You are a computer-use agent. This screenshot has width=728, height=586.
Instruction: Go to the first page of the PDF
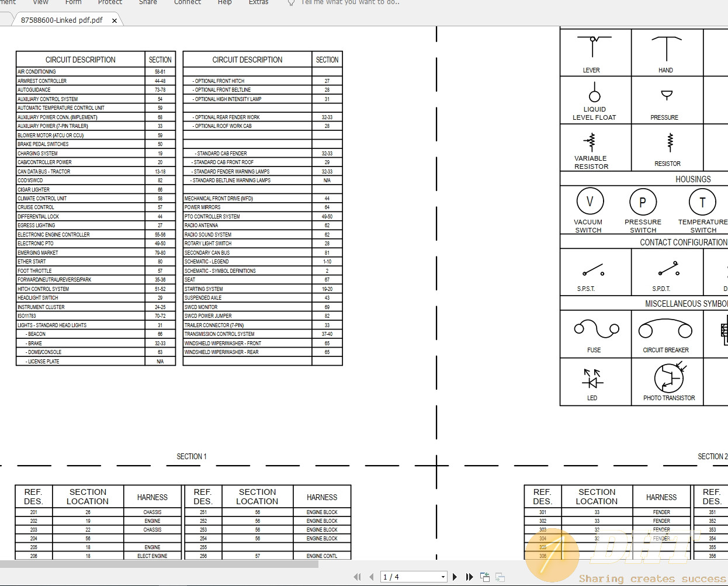(357, 577)
